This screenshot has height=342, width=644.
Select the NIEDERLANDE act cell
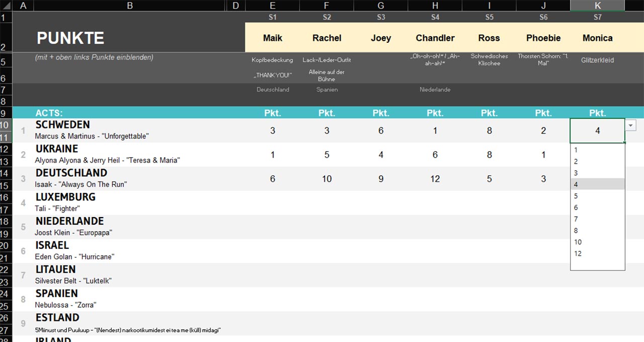[69, 221]
